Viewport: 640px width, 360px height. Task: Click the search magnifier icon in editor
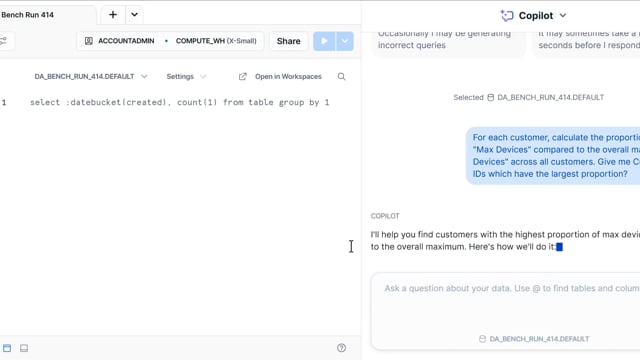(342, 77)
